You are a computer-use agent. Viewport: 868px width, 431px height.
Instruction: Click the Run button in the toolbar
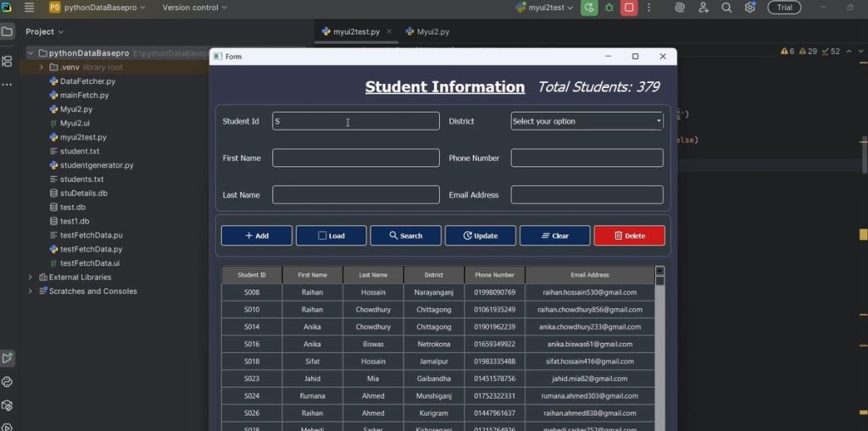point(589,8)
